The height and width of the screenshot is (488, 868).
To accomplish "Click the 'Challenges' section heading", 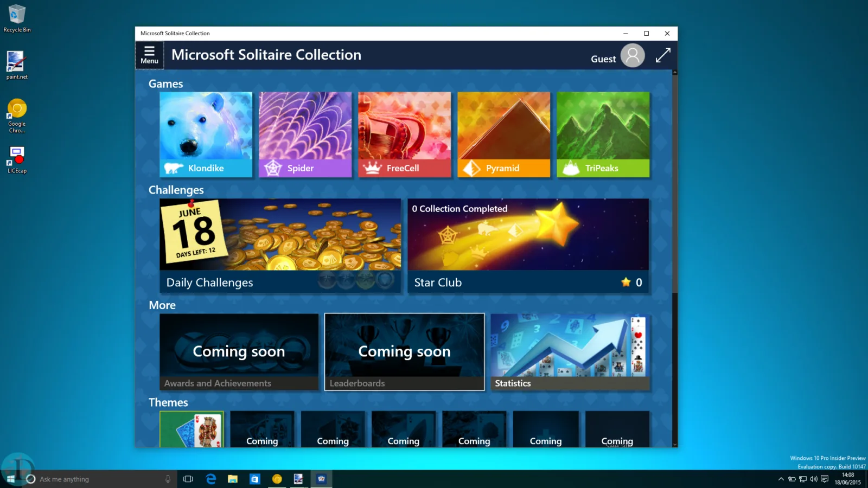I will [176, 190].
